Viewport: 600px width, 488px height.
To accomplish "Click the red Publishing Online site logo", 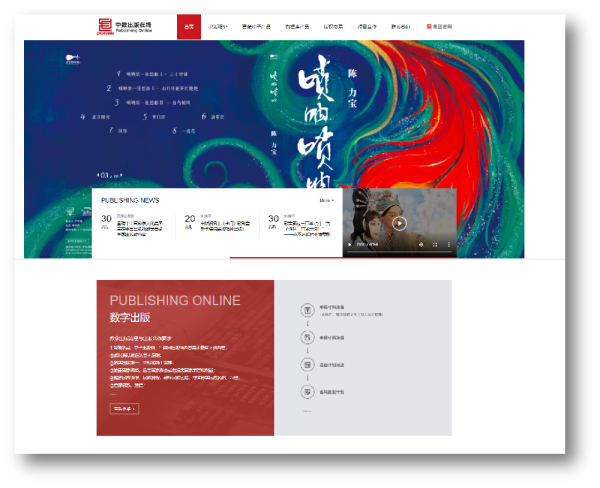I will point(124,26).
